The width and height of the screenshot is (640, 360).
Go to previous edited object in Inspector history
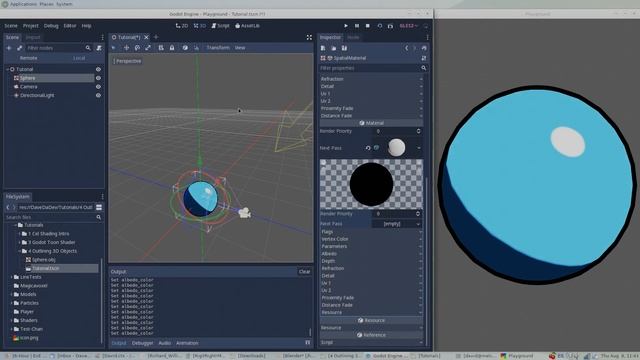pyautogui.click(x=407, y=48)
